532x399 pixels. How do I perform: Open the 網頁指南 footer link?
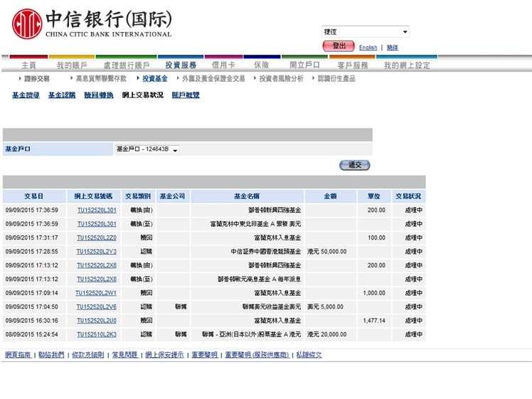point(18,355)
